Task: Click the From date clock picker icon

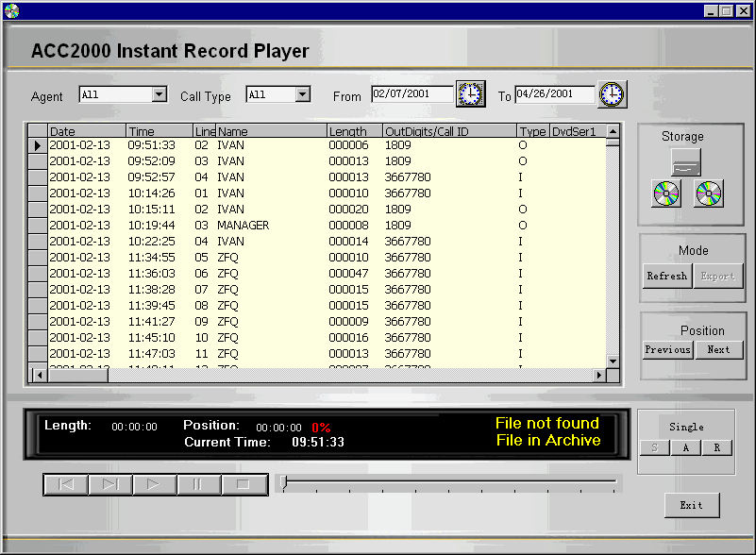Action: [x=470, y=94]
